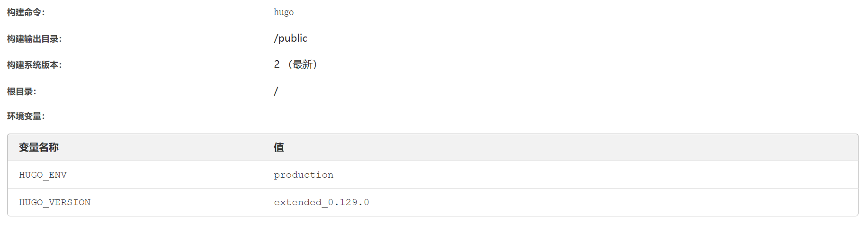Click the 值 column header
868x225 pixels.
[279, 147]
